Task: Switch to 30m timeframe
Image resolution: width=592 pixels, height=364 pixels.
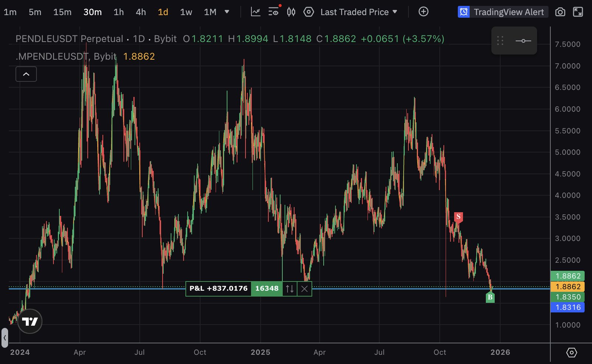Action: 93,12
